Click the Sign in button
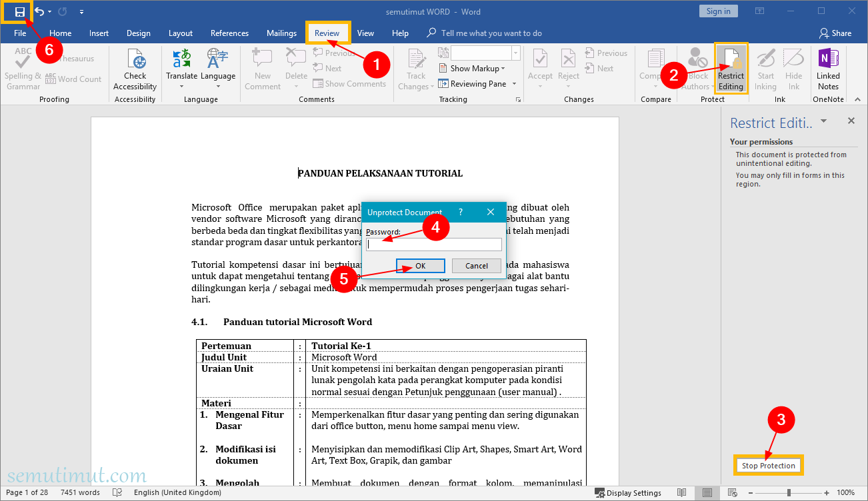The width and height of the screenshot is (868, 501). coord(718,11)
